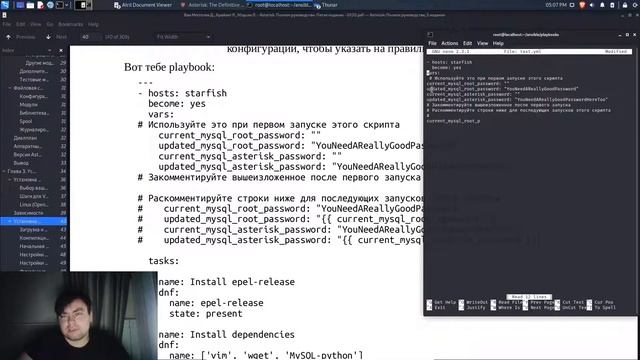This screenshot has height=360, width=640.
Task: Click the Atril document icon below the panel
Action: click(x=4, y=15)
